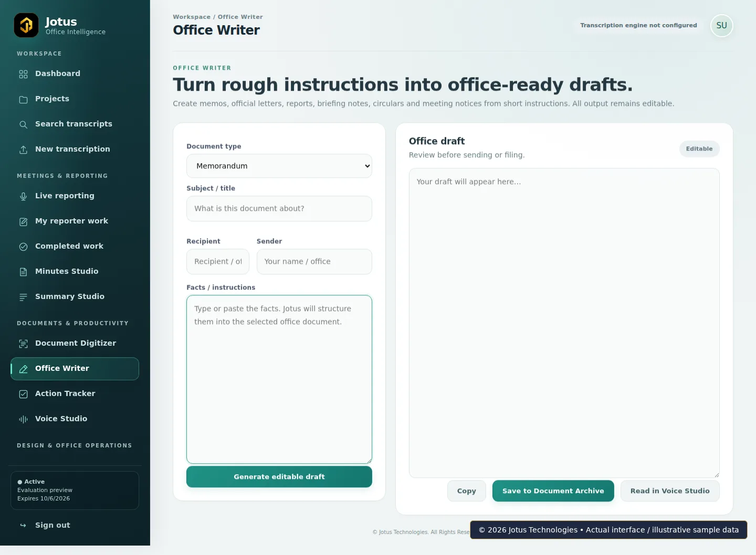The width and height of the screenshot is (756, 555).
Task: Click the Summary Studio lines icon
Action: (x=23, y=297)
